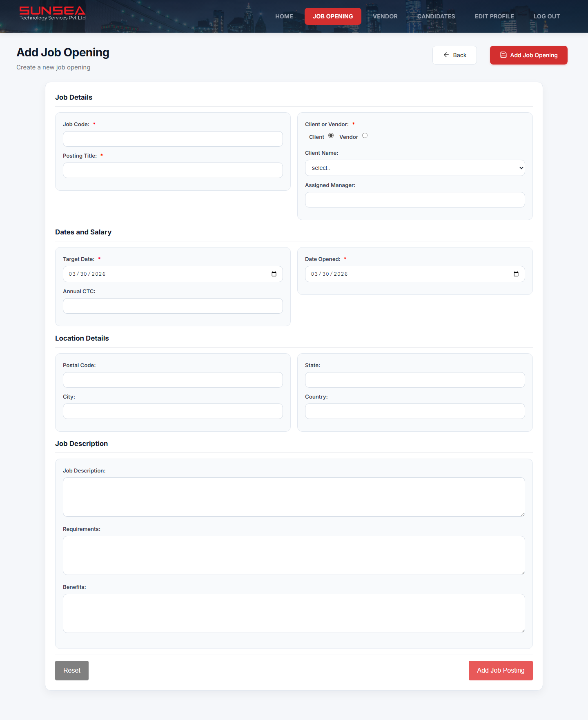Click the Add Job Opening page heading

click(63, 53)
